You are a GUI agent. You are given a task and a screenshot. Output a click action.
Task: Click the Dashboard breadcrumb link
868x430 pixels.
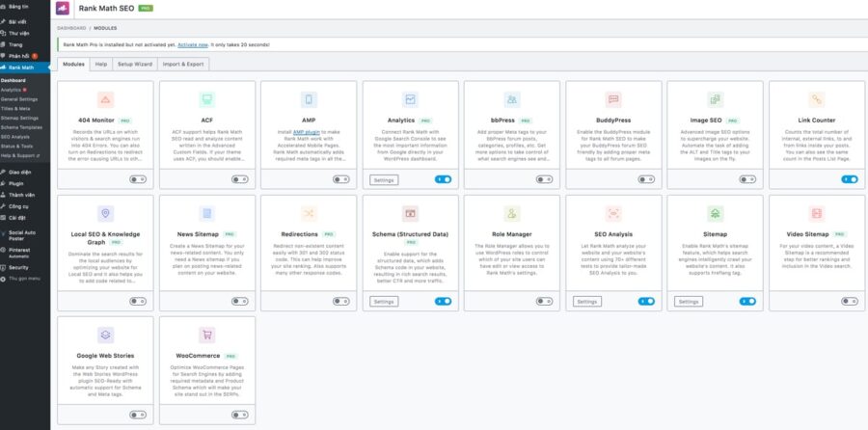(72, 28)
